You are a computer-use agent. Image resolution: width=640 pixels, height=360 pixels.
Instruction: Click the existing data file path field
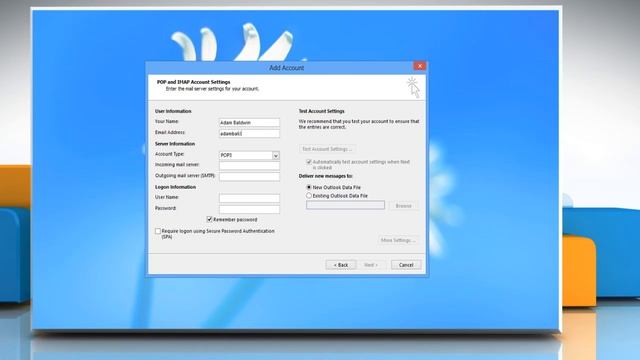coord(345,205)
